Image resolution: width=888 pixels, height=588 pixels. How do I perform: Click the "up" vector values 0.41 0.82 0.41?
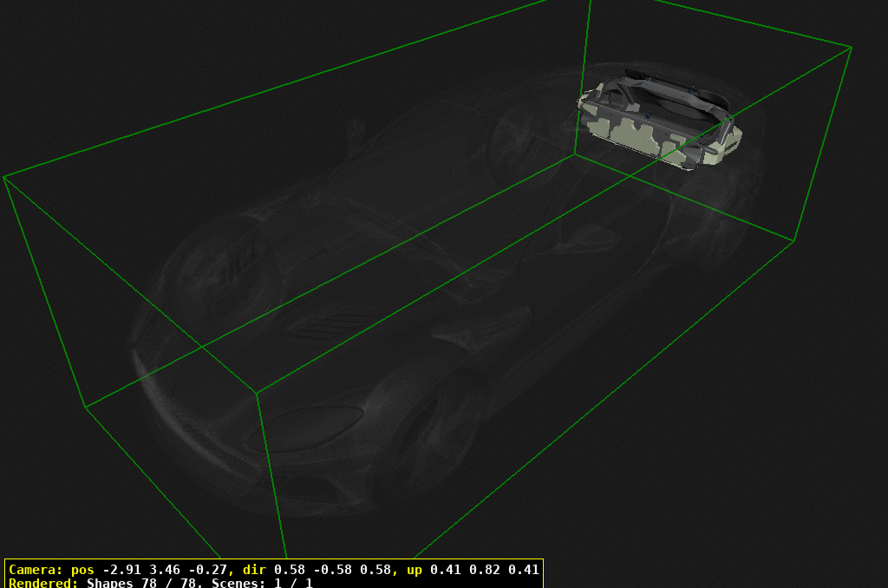(484, 570)
